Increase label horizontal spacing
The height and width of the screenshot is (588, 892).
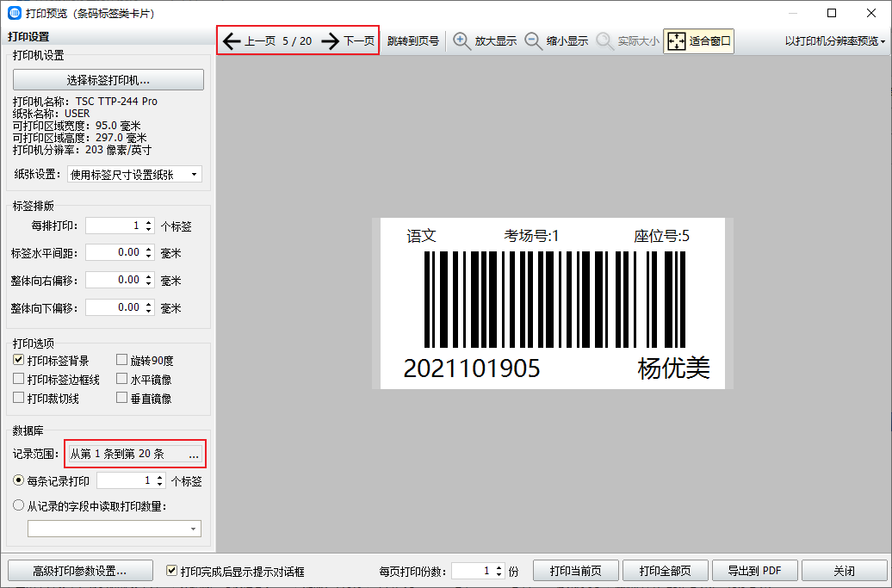pyautogui.click(x=148, y=249)
